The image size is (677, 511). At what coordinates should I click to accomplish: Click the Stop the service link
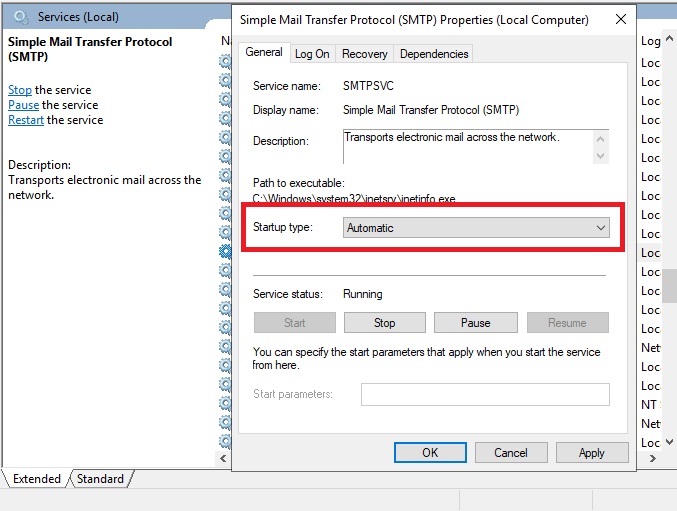tap(20, 90)
